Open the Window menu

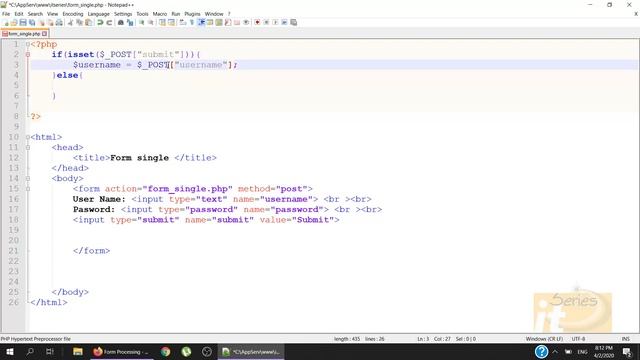tap(214, 14)
